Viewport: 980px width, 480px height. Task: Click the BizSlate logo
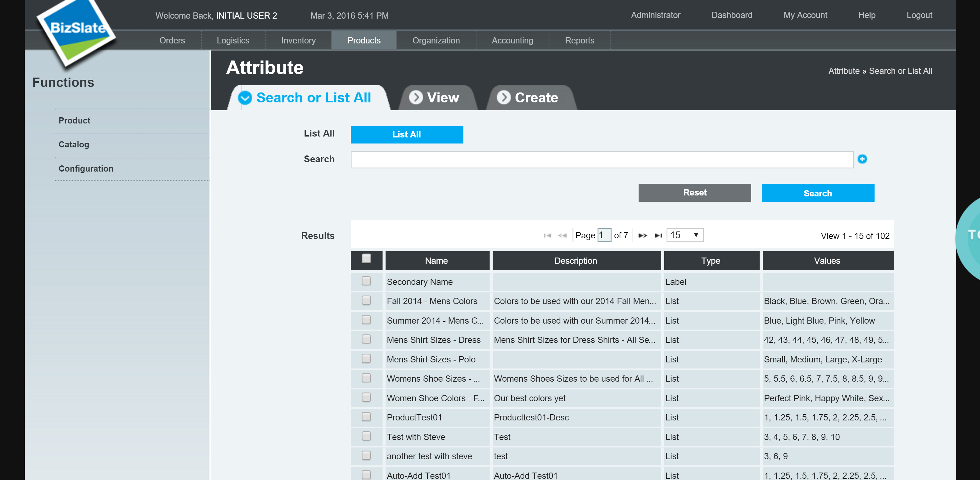pyautogui.click(x=76, y=32)
